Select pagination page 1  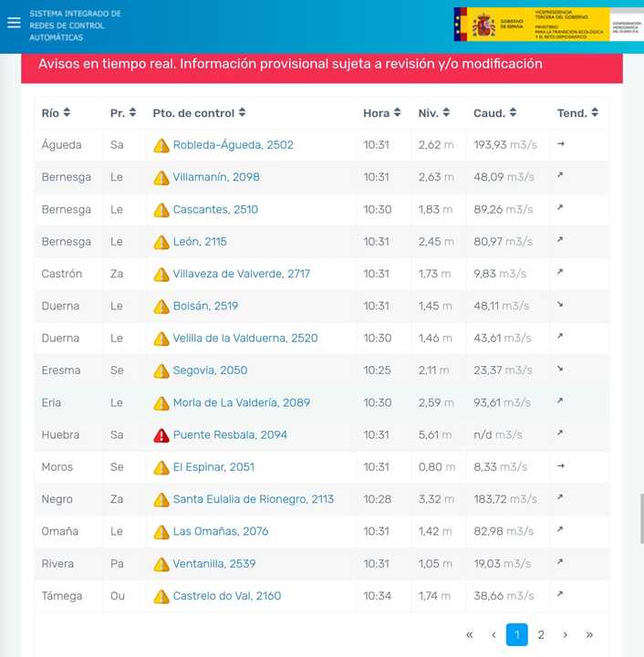point(517,635)
